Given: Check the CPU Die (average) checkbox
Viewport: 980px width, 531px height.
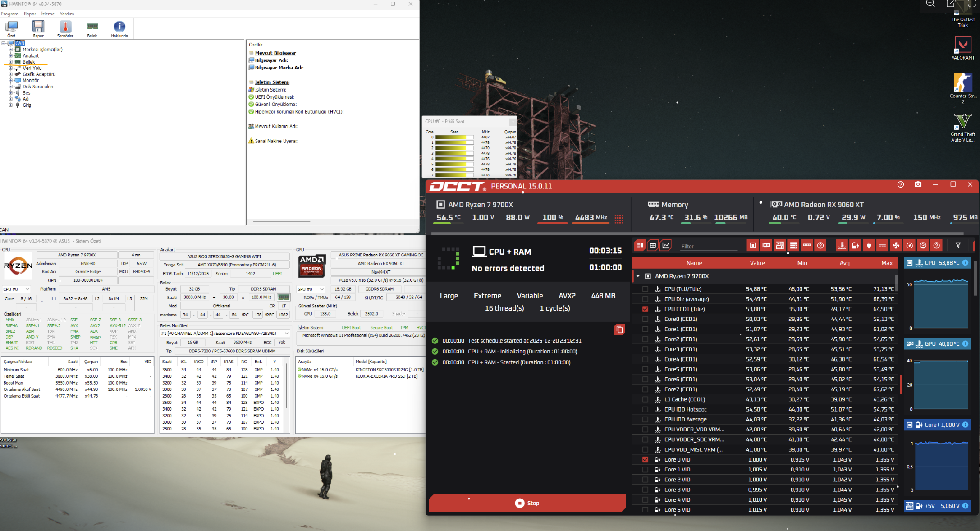Looking at the screenshot, I should pos(645,299).
